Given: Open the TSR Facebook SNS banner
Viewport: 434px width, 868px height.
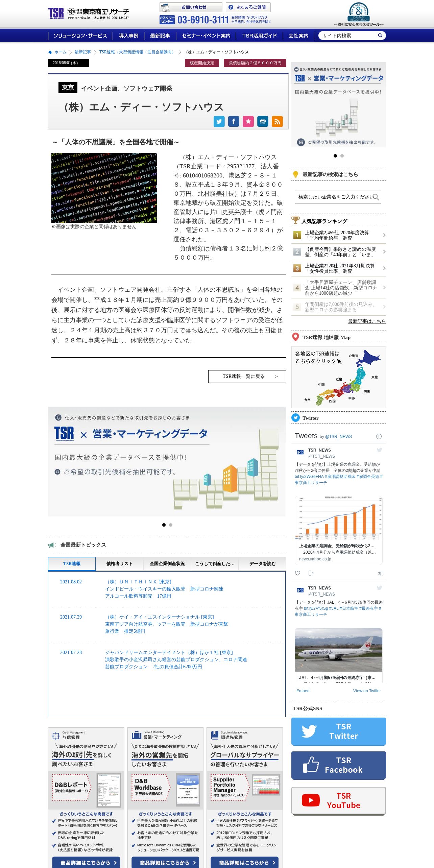Looking at the screenshot, I should point(338,765).
